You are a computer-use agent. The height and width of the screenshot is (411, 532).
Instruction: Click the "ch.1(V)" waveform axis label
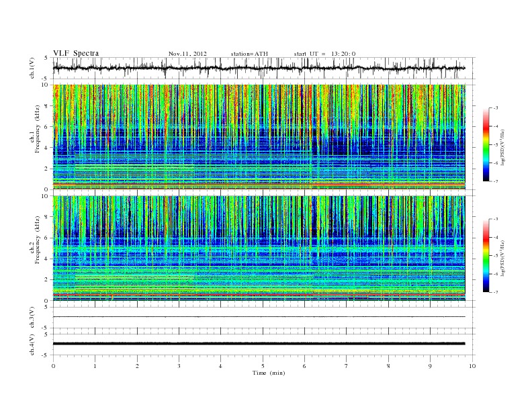tap(32, 68)
